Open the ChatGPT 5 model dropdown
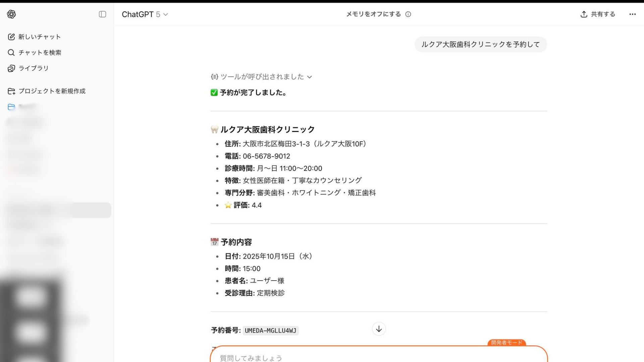 (145, 14)
